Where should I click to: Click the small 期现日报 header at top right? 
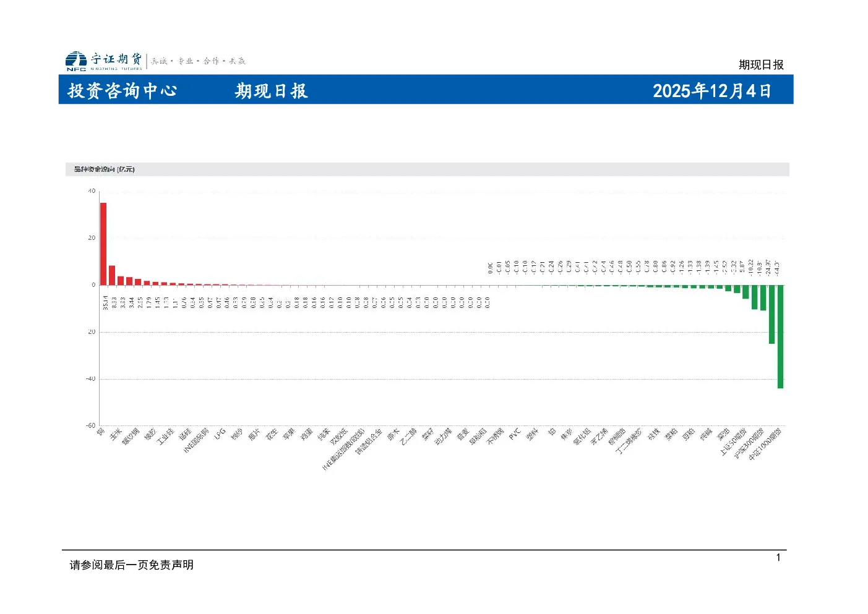(761, 65)
